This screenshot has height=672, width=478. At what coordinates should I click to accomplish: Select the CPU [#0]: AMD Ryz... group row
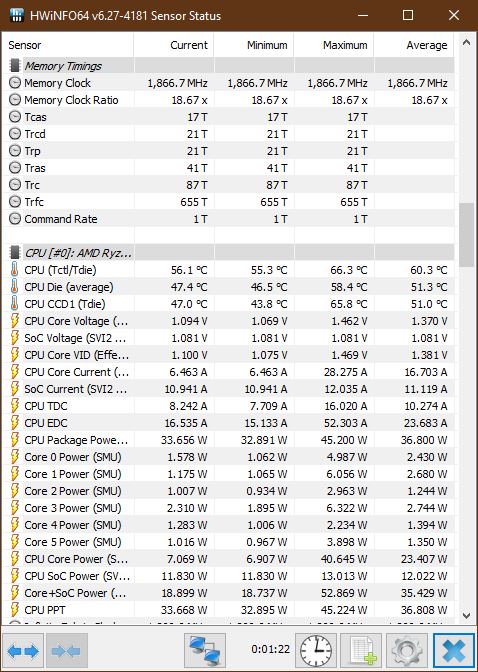tap(228, 252)
